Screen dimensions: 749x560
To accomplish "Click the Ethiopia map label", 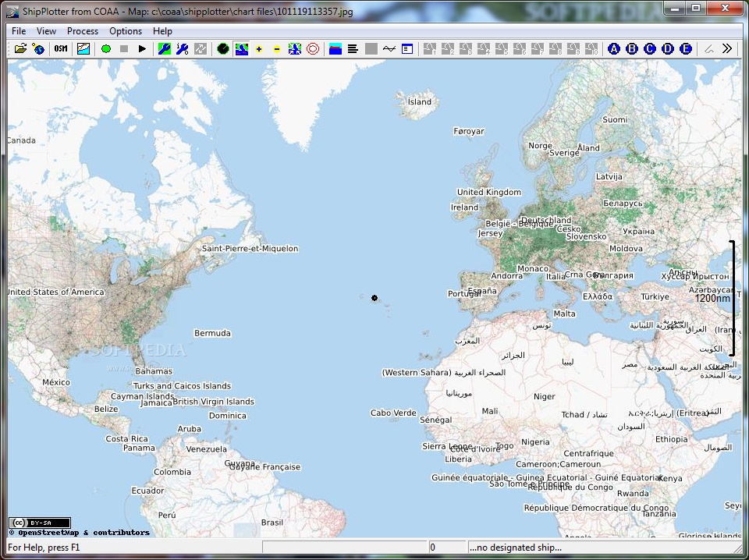I will 672,439.
